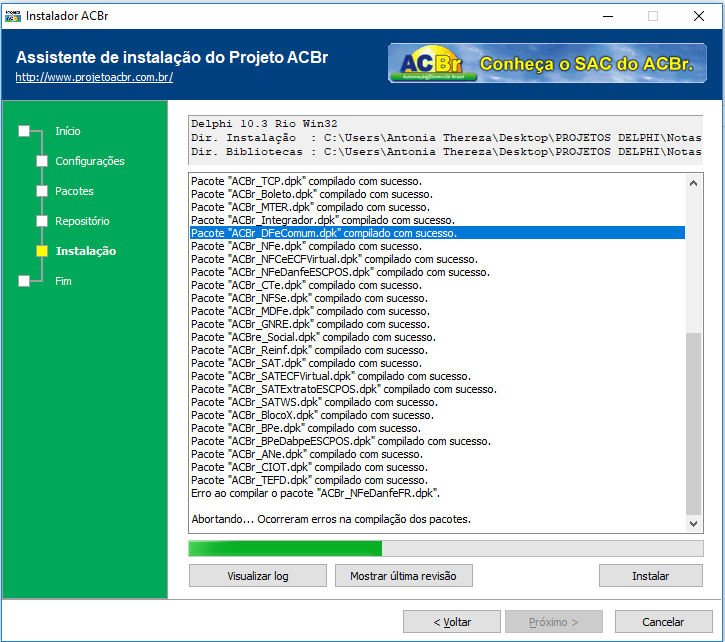Click the square marker beside Repositório
Screen dimensions: 725x642
coord(42,221)
